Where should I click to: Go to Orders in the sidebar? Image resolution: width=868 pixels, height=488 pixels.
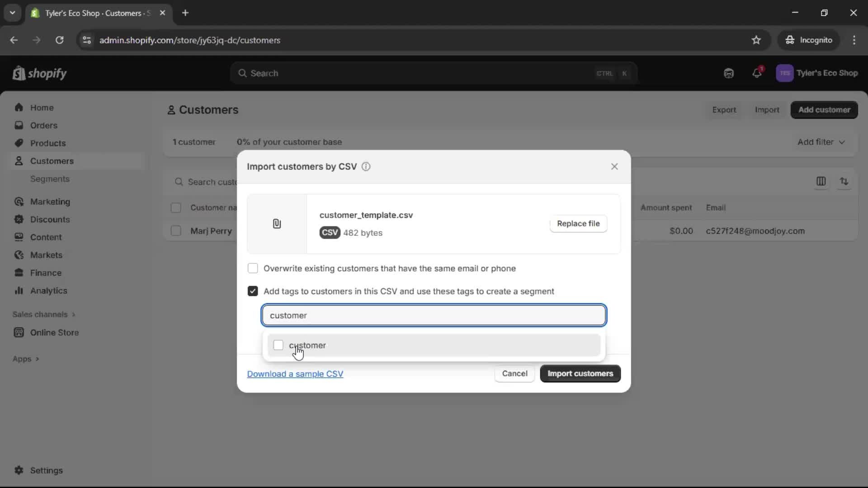pos(44,125)
